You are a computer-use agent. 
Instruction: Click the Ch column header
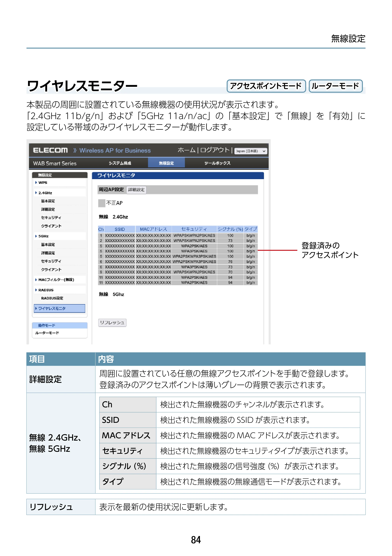101,229
